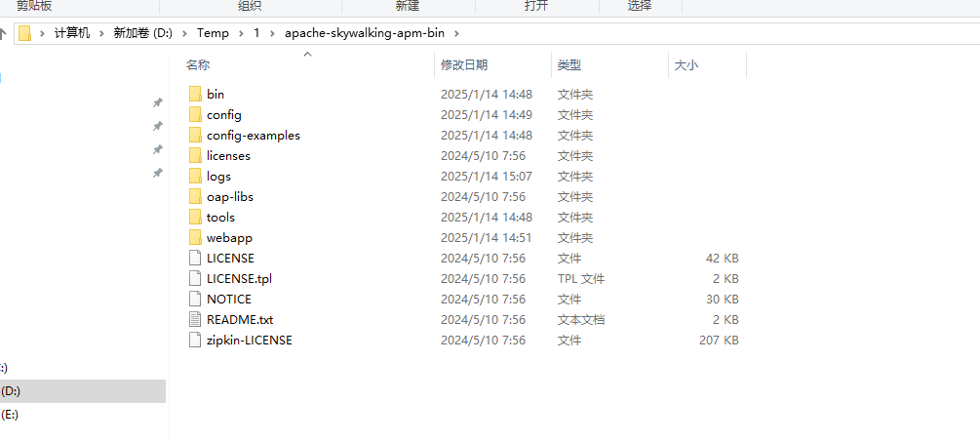Screen dimensions: 980x442
Task: Select the bin folder icon
Action: coord(195,95)
